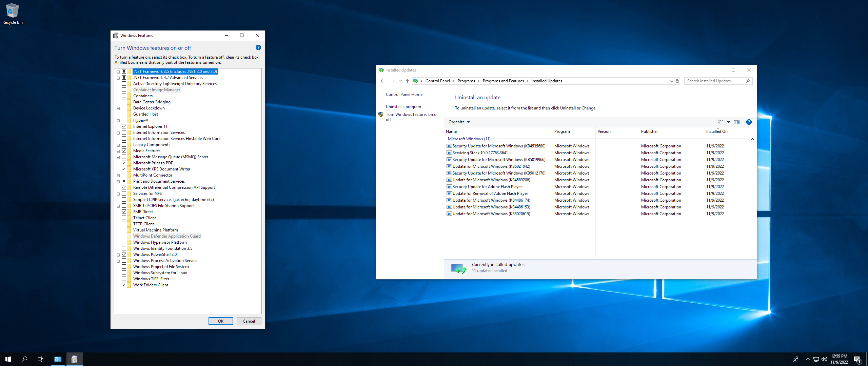868x366 pixels.
Task: Change view using the view icon
Action: pos(721,122)
